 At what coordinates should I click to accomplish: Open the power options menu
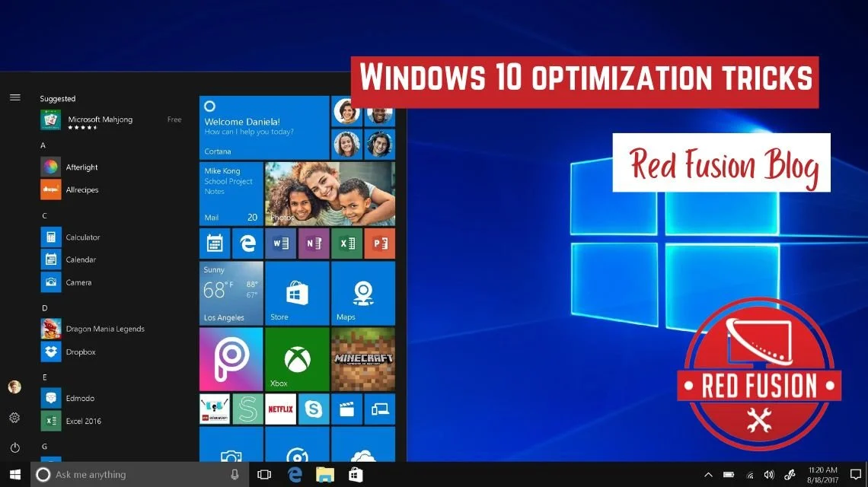(14, 447)
